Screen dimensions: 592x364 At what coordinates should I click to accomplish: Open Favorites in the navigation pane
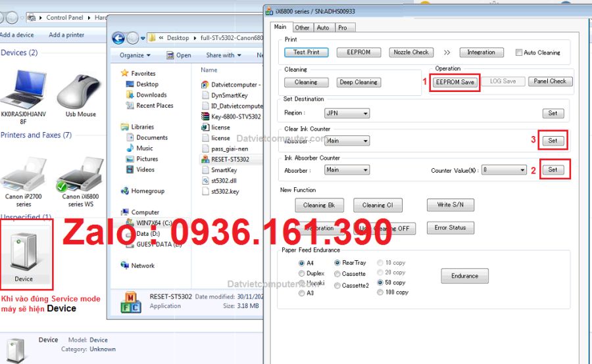pyautogui.click(x=138, y=73)
